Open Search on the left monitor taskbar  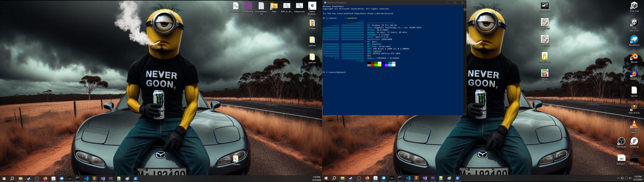pos(12,178)
